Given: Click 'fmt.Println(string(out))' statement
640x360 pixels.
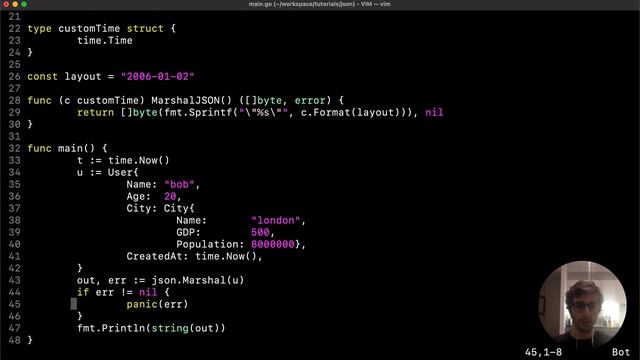Looking at the screenshot, I should [x=151, y=328].
